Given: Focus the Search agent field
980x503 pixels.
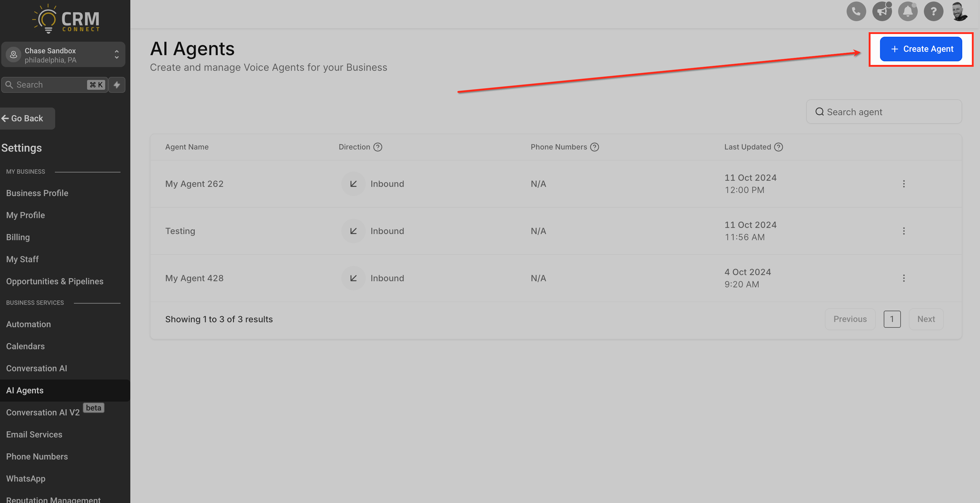Looking at the screenshot, I should point(883,112).
